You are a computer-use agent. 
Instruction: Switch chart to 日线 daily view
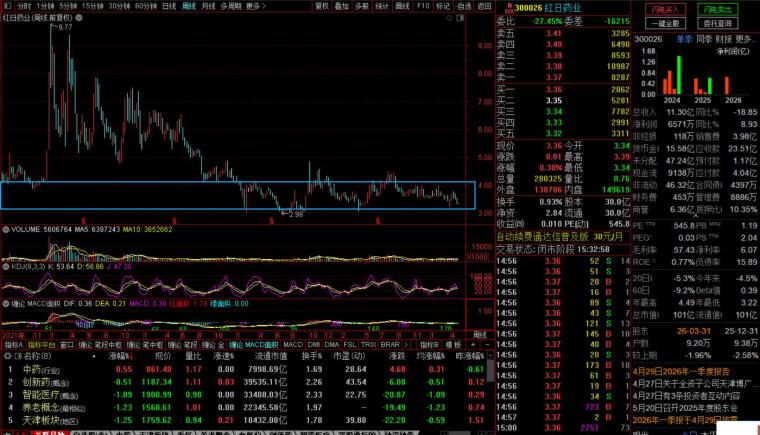click(x=169, y=6)
